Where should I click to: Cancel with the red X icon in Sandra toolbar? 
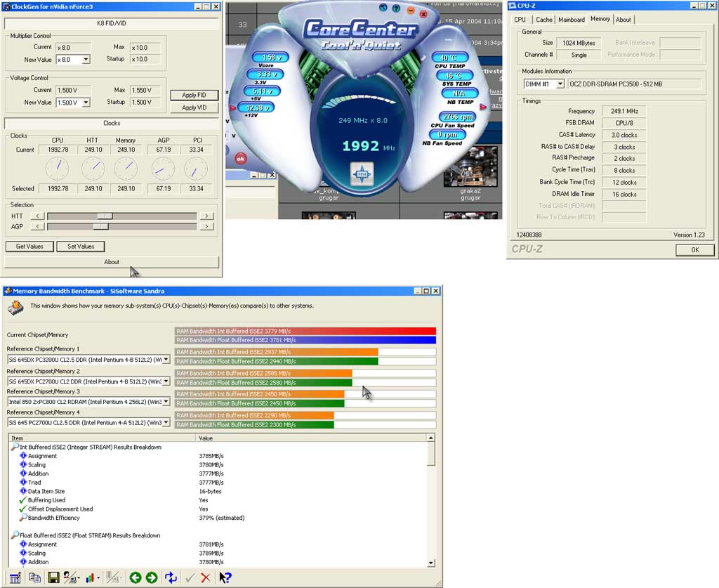click(x=206, y=578)
